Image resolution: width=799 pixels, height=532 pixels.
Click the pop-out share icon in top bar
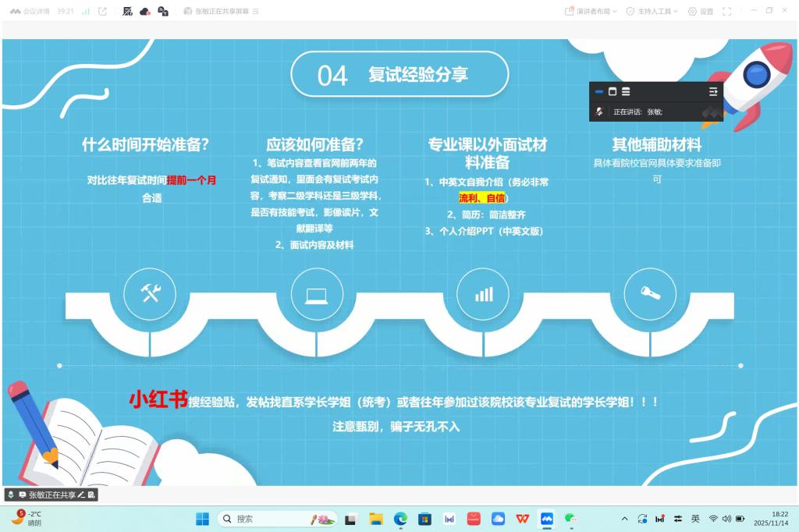click(x=102, y=12)
